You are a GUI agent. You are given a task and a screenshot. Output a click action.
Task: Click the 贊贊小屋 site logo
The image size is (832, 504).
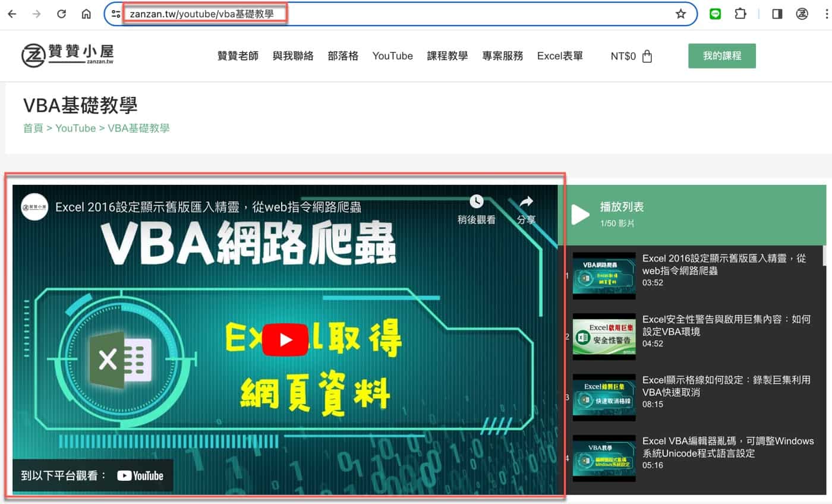click(x=67, y=55)
